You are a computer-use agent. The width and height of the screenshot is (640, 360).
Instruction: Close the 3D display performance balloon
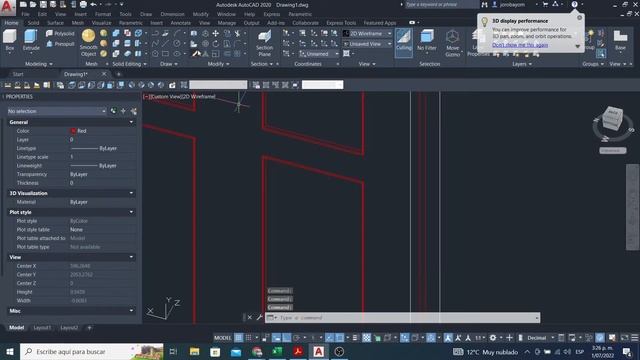[x=579, y=18]
